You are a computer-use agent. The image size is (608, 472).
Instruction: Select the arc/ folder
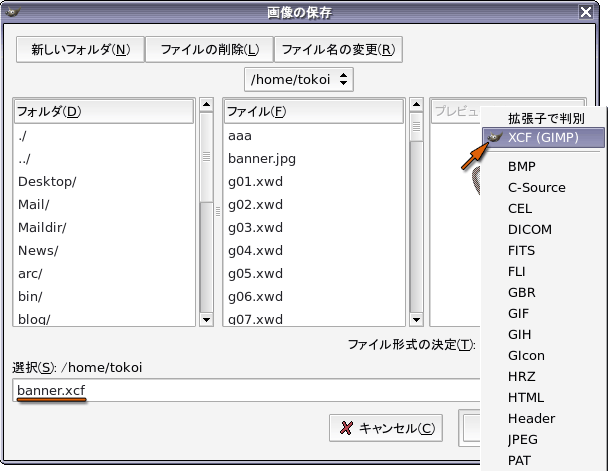[x=104, y=273]
